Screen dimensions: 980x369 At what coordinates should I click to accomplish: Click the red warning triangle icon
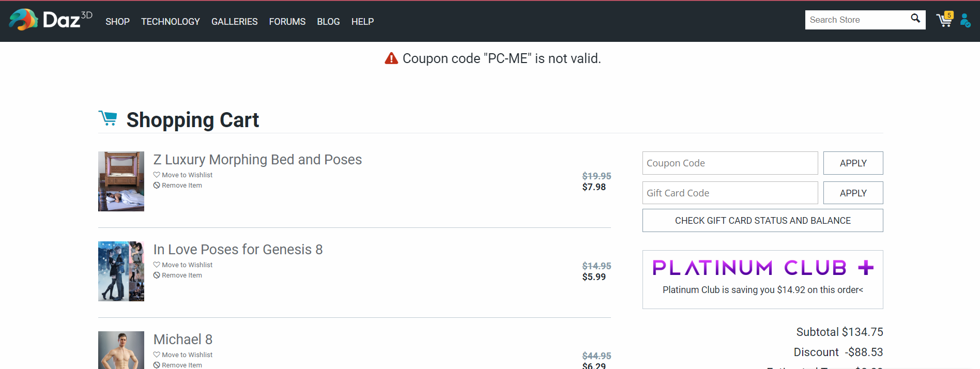tap(391, 58)
